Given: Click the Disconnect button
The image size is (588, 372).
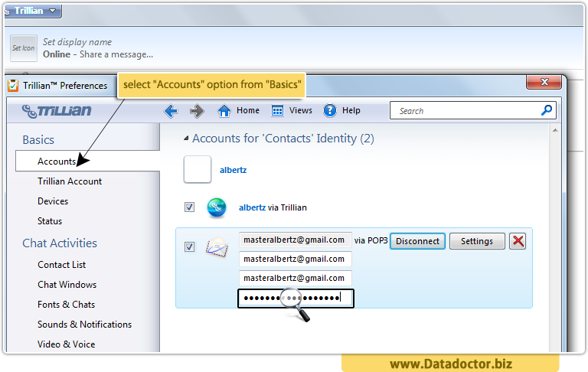Looking at the screenshot, I should (417, 241).
